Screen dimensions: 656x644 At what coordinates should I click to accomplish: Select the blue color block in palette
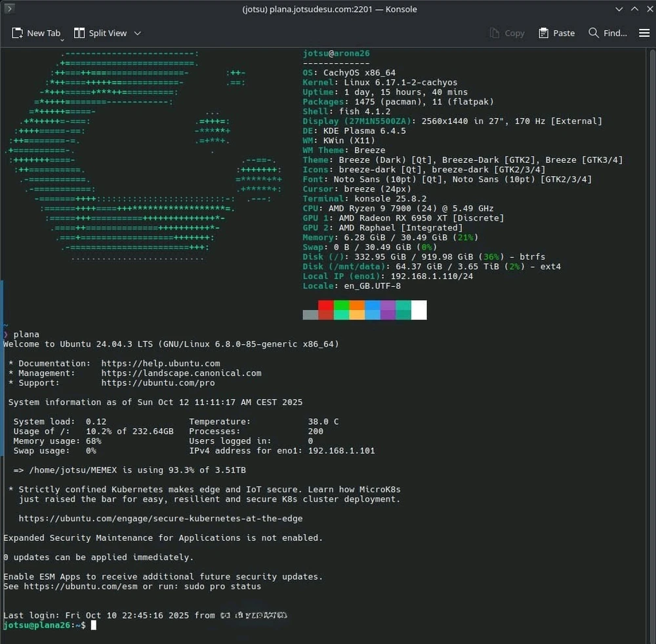(x=373, y=310)
